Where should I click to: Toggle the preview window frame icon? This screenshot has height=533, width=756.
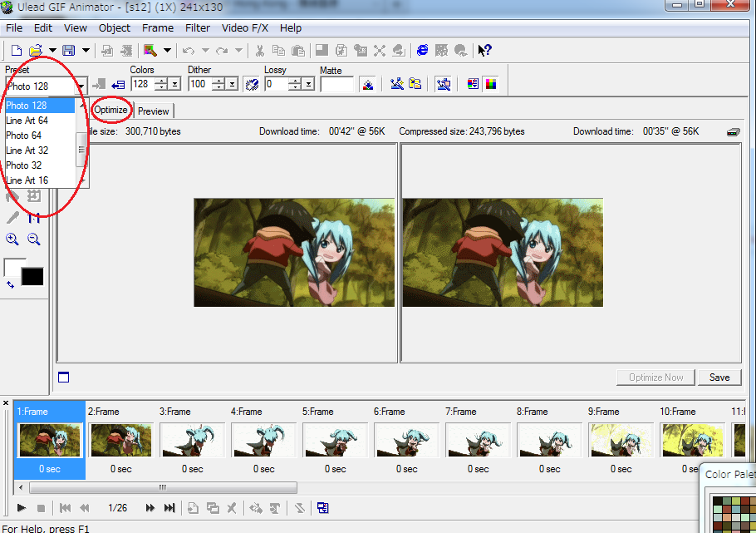(64, 377)
